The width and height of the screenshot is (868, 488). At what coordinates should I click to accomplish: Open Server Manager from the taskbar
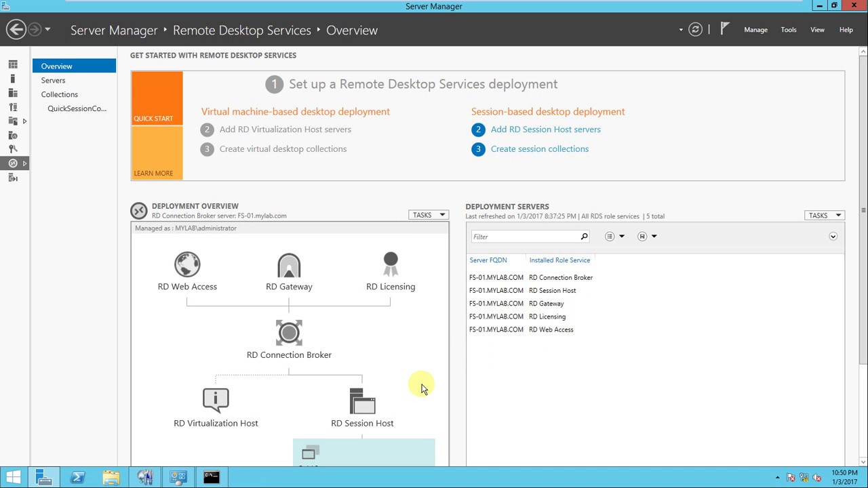(44, 477)
